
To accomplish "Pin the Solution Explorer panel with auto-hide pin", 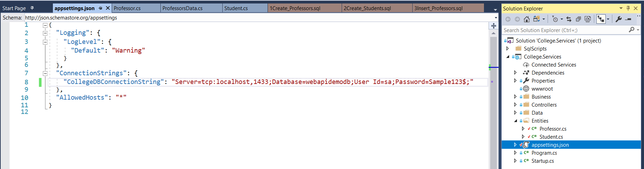I will (628, 8).
